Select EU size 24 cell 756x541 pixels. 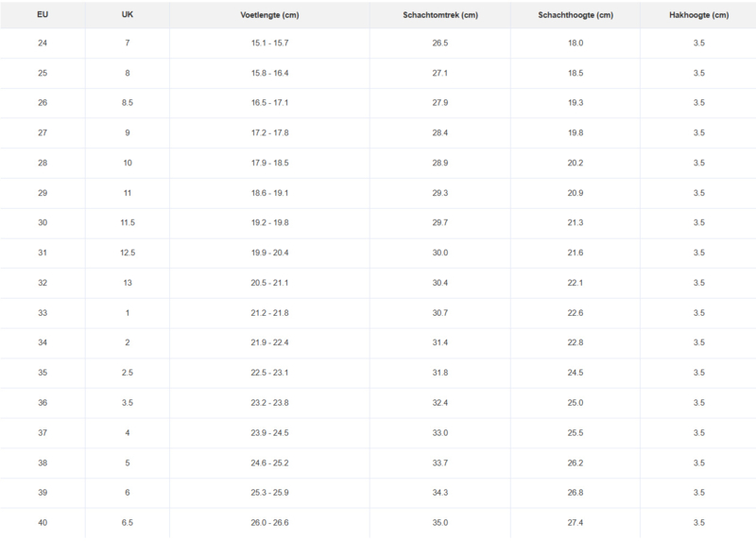point(43,44)
